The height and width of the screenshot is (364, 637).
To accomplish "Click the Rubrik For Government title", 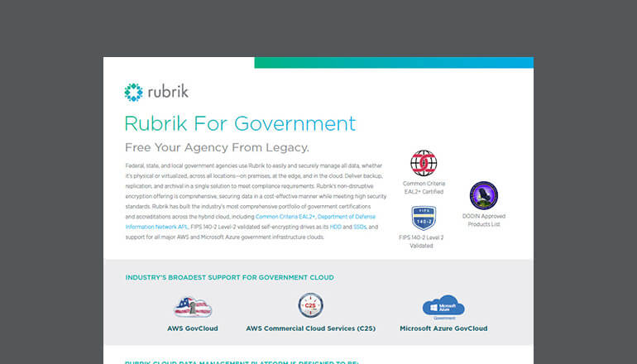I will point(240,124).
